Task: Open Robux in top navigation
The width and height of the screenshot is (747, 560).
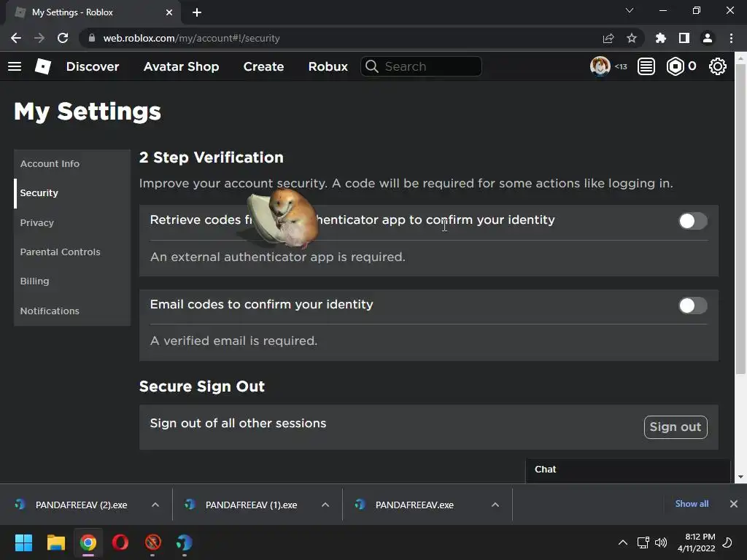Action: (x=328, y=66)
